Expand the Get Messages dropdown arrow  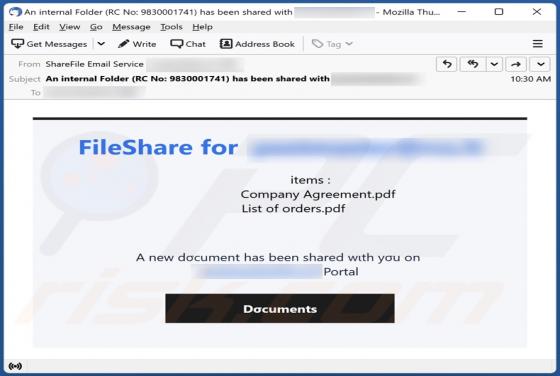tap(101, 44)
